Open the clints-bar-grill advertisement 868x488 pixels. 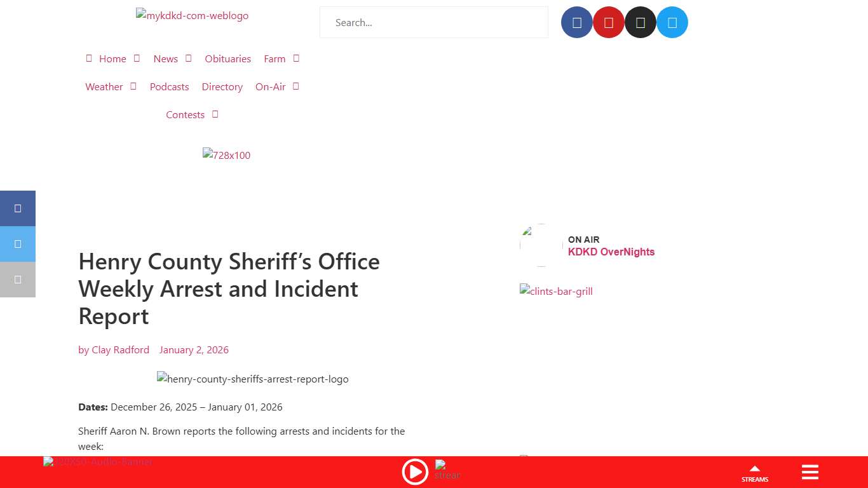556,291
